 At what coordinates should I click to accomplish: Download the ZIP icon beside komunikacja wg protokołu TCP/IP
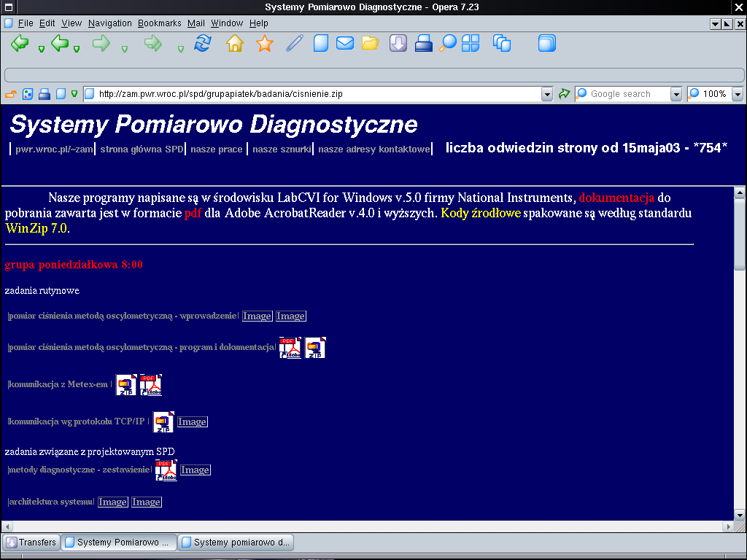click(x=163, y=421)
